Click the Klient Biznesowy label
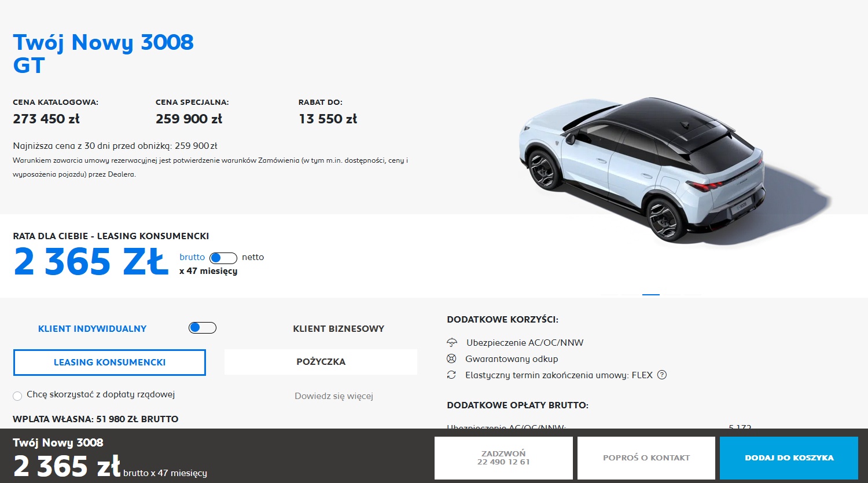The width and height of the screenshot is (868, 483). 339,328
